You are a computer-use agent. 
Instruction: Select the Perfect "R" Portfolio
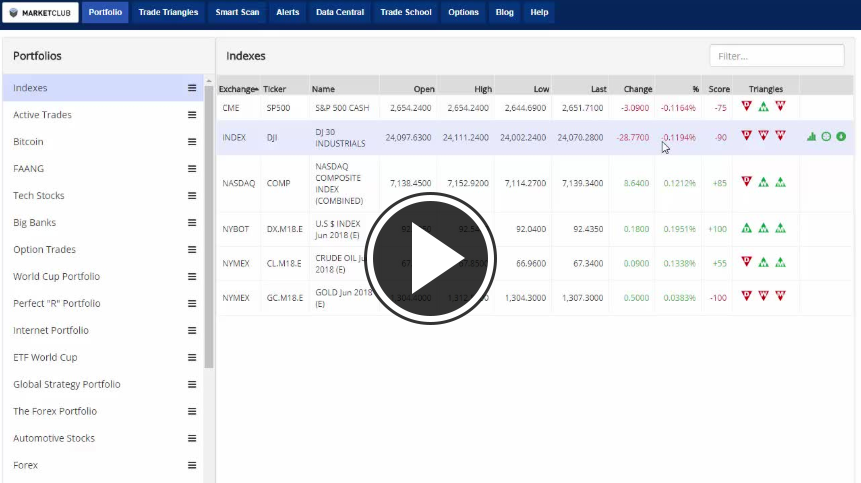click(x=57, y=303)
